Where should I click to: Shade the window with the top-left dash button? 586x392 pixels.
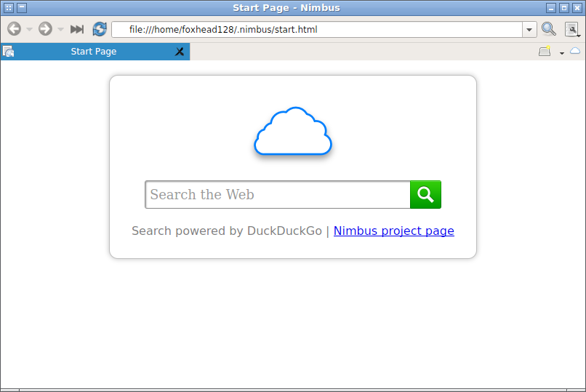pyautogui.click(x=22, y=7)
